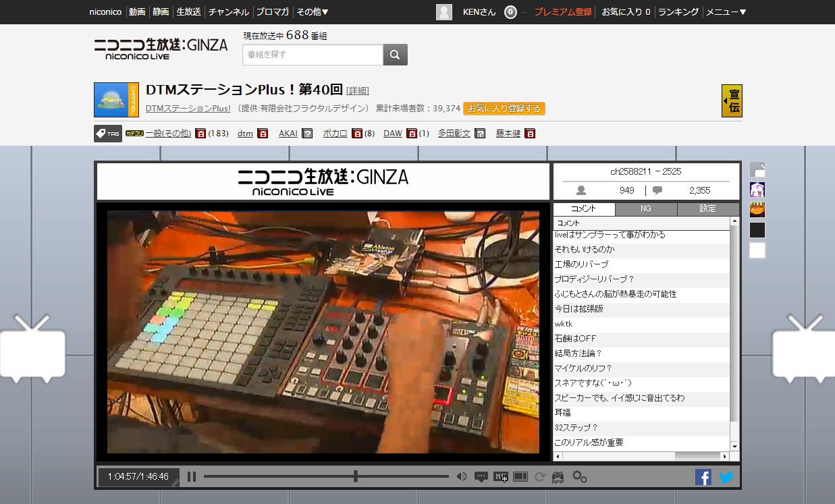Open the DAW tag link
This screenshot has width=835, height=504.
point(393,134)
